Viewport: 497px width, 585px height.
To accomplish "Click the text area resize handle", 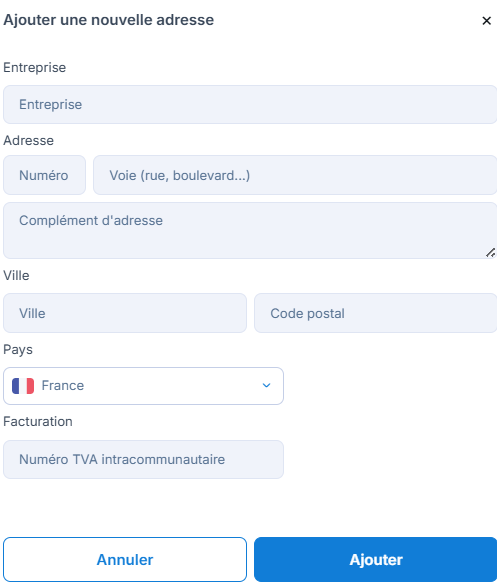I will click(491, 253).
